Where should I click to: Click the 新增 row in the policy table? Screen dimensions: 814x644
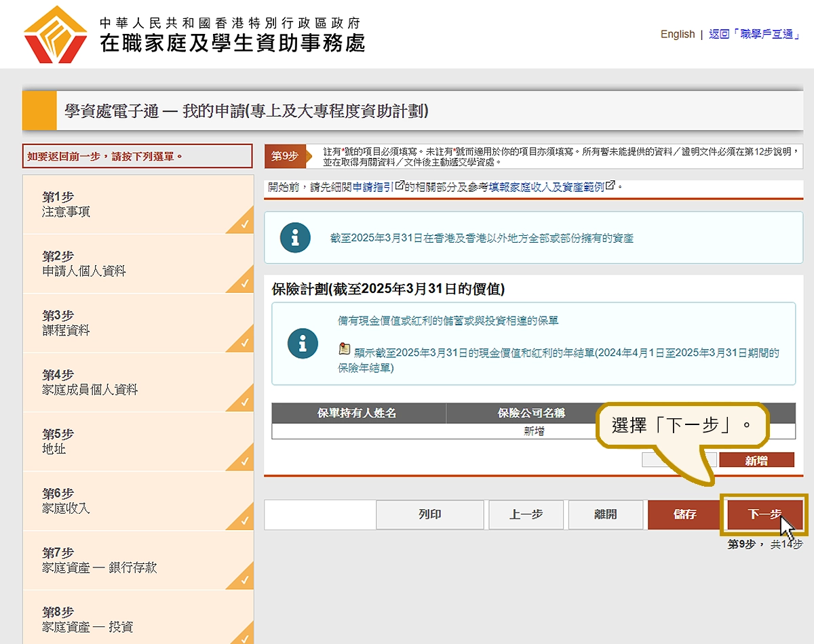tap(533, 431)
